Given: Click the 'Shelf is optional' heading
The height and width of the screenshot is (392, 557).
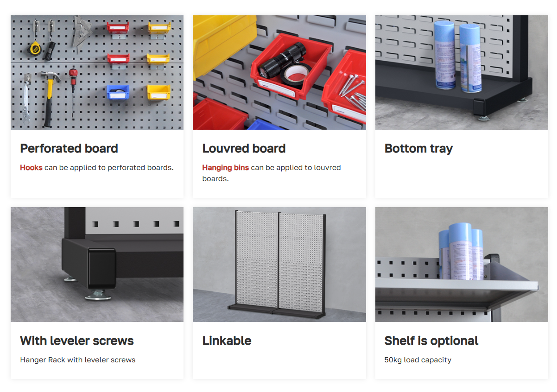Looking at the screenshot, I should (x=431, y=341).
